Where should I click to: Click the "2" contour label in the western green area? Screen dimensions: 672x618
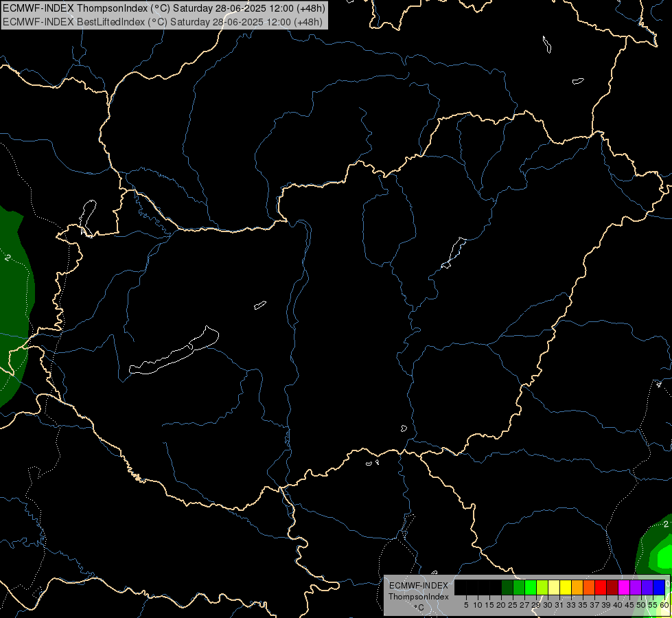pyautogui.click(x=8, y=257)
